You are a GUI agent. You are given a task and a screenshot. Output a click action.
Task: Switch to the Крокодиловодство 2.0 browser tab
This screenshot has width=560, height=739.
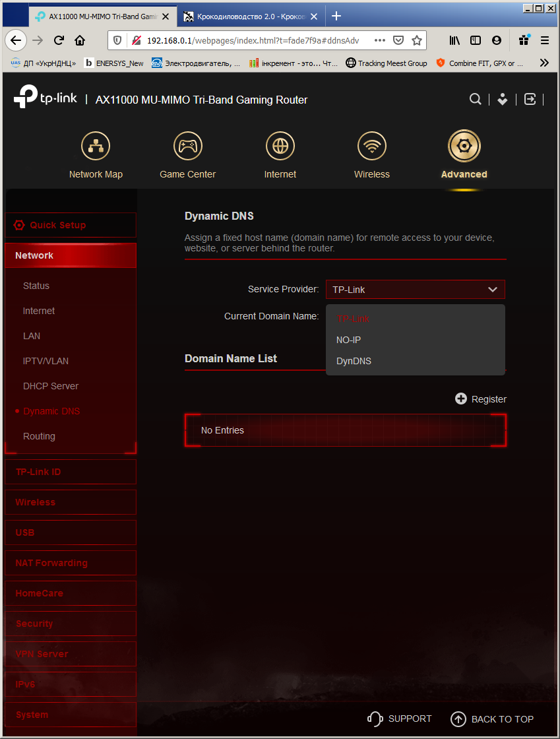pyautogui.click(x=251, y=16)
